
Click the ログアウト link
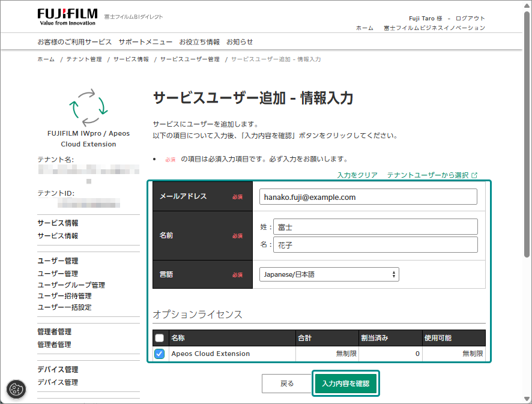point(470,19)
